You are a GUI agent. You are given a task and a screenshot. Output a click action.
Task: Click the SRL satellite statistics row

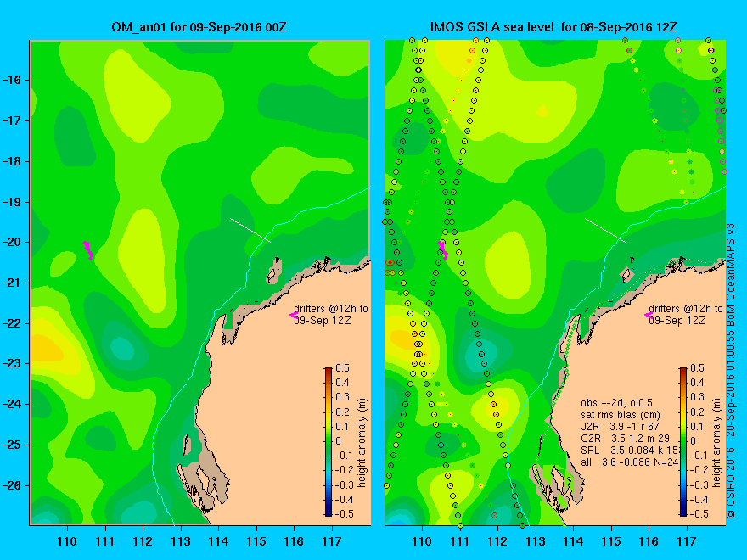tap(629, 450)
